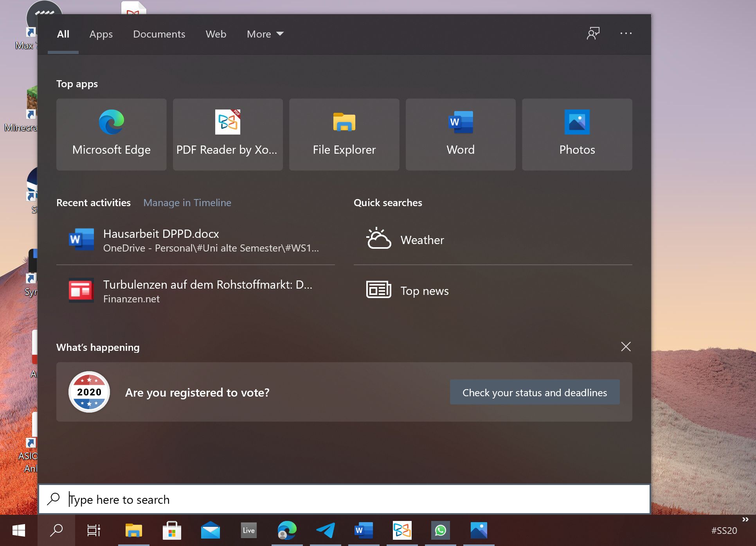The image size is (756, 546).
Task: Open Task View on the taskbar
Action: coord(94,530)
